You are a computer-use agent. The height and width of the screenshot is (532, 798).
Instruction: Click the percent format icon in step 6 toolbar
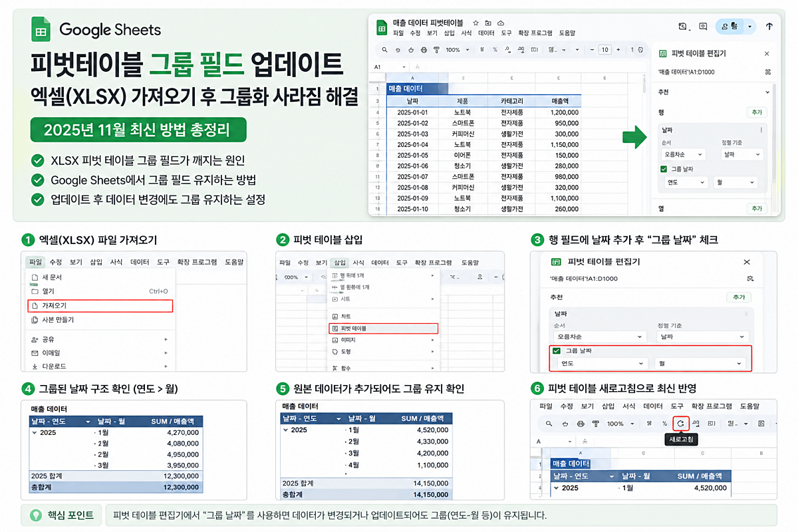pyautogui.click(x=664, y=424)
